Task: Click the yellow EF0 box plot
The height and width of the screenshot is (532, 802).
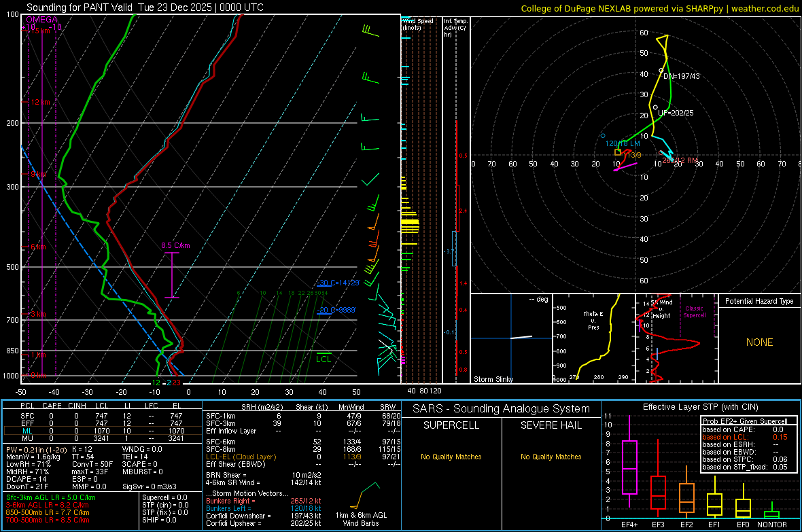Action: [743, 508]
